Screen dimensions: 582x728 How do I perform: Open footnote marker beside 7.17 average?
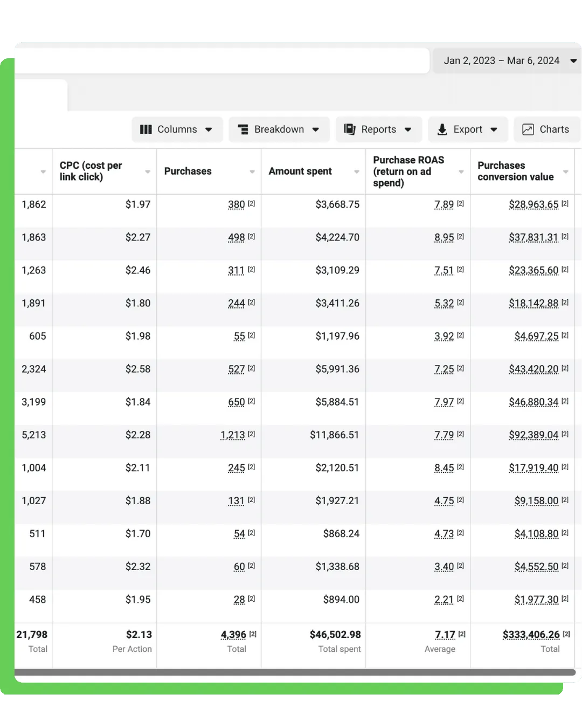(462, 634)
